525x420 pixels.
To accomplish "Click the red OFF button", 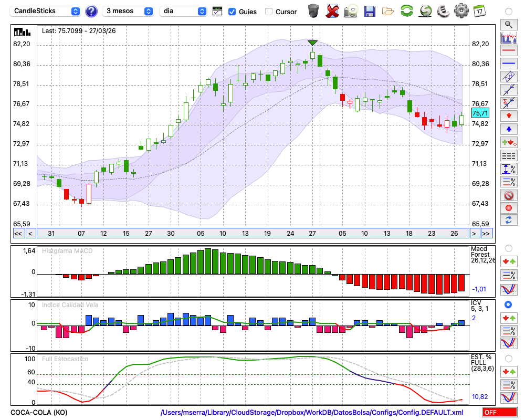I will coord(499,413).
